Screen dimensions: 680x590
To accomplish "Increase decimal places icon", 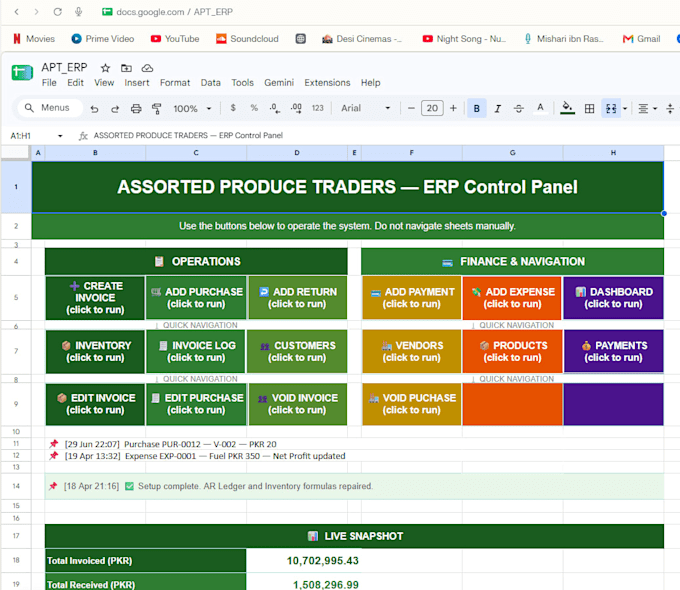I will (x=296, y=108).
